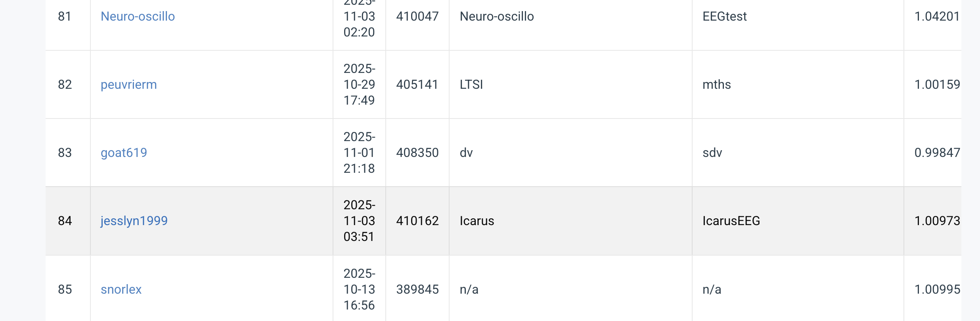Select date 2025-10-29 17:49 cell
Image resolution: width=980 pixels, height=321 pixels.
point(359,84)
